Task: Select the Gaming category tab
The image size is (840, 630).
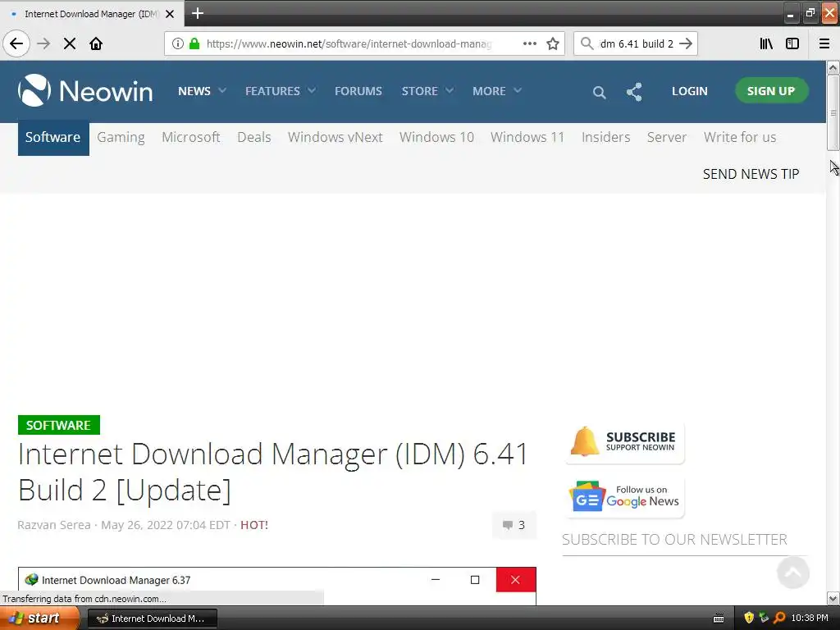Action: (121, 138)
